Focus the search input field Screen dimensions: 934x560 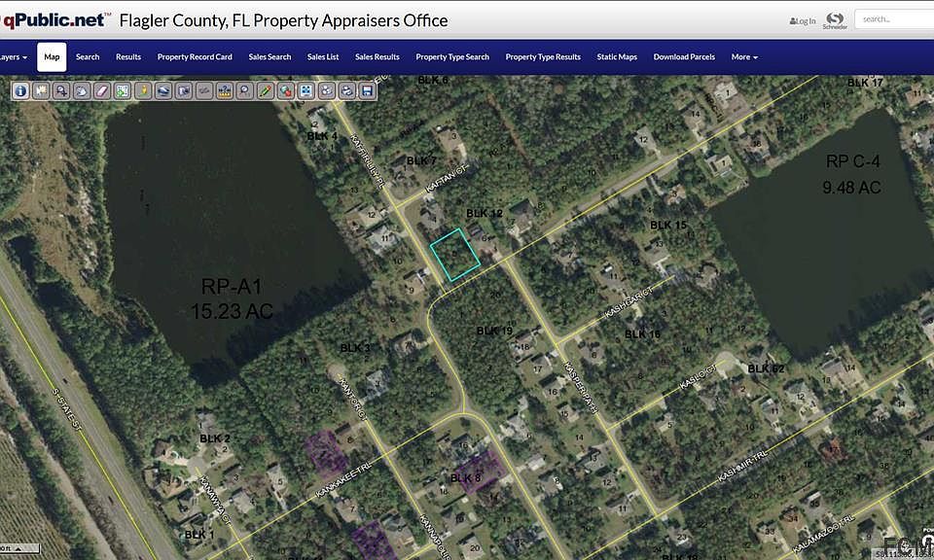894,19
